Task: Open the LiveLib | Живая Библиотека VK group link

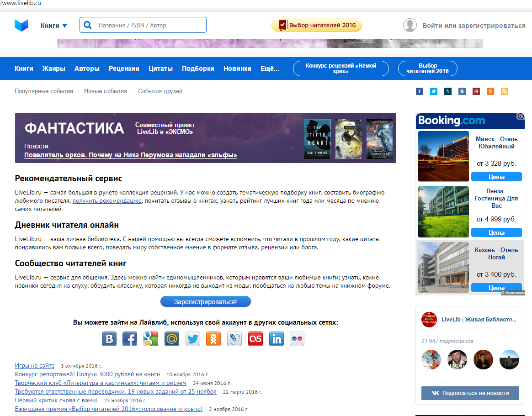Action: (x=479, y=319)
